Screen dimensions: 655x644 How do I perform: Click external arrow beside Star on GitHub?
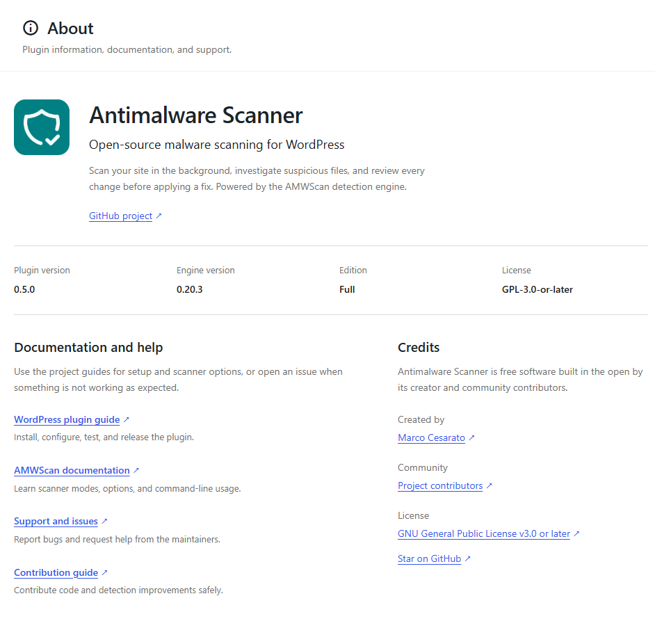[x=468, y=558]
